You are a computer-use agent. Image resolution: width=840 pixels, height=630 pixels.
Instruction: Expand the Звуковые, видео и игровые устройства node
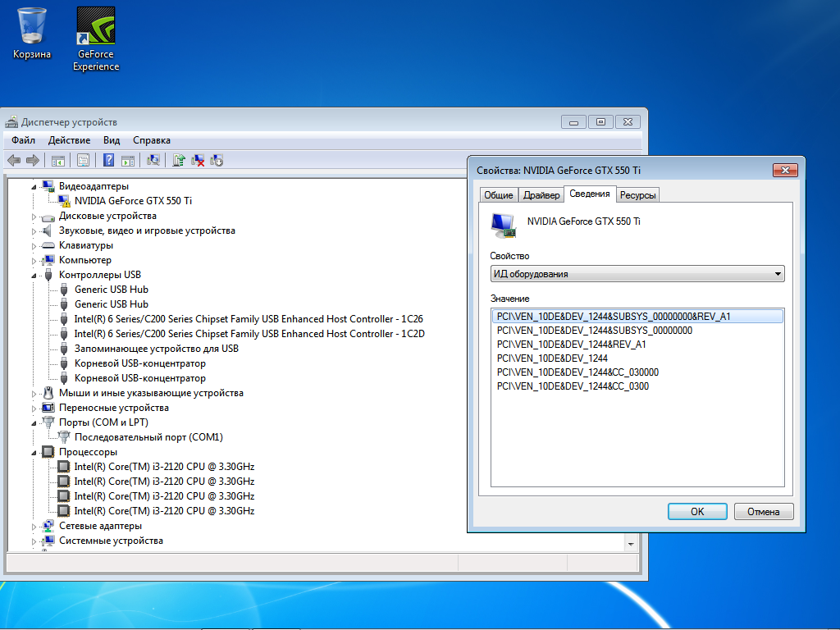point(34,231)
